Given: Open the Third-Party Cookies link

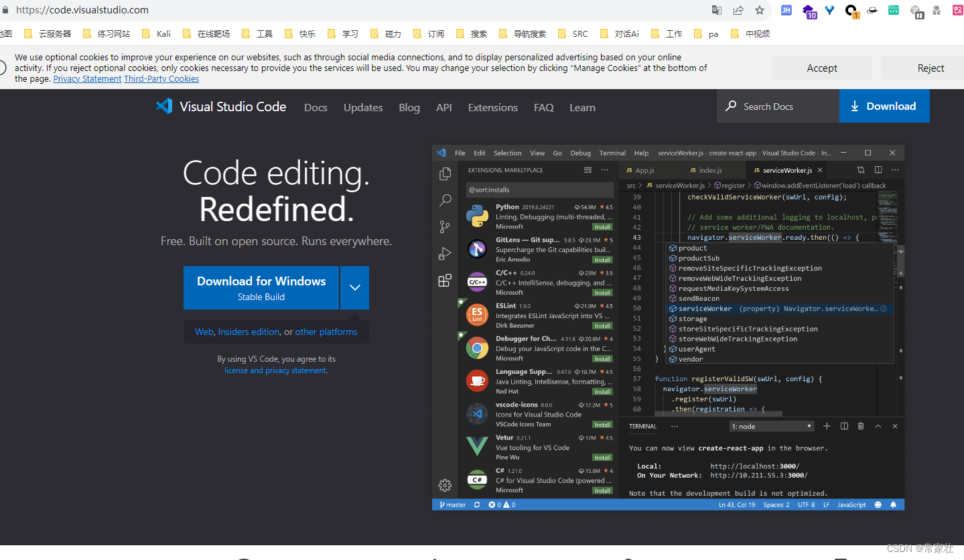Looking at the screenshot, I should [x=161, y=78].
